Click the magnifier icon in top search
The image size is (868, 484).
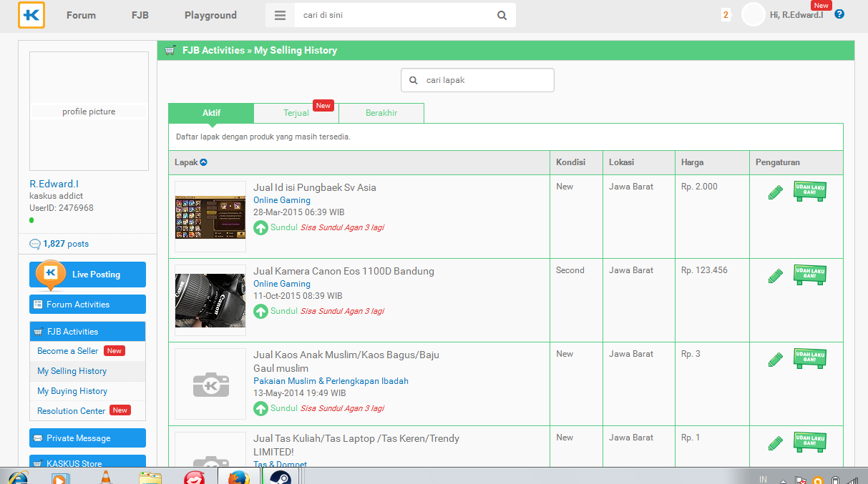pos(502,15)
